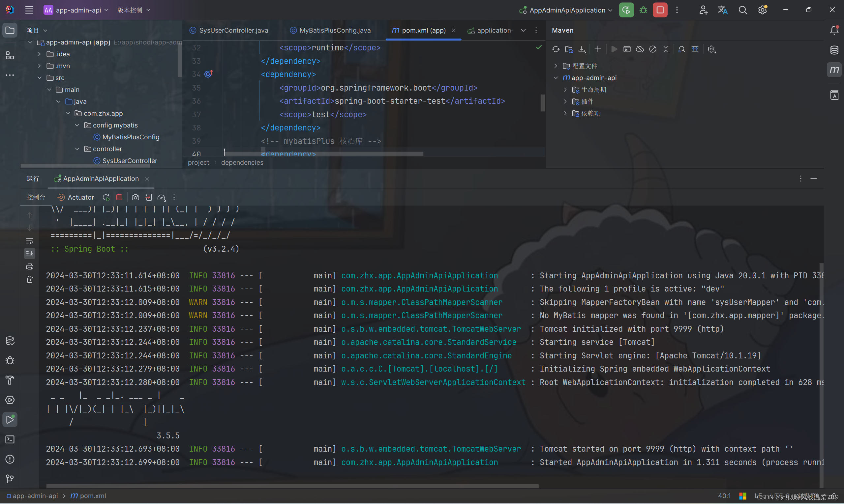The image size is (844, 504).
Task: Toggle soft-wrap in console
Action: 30,241
